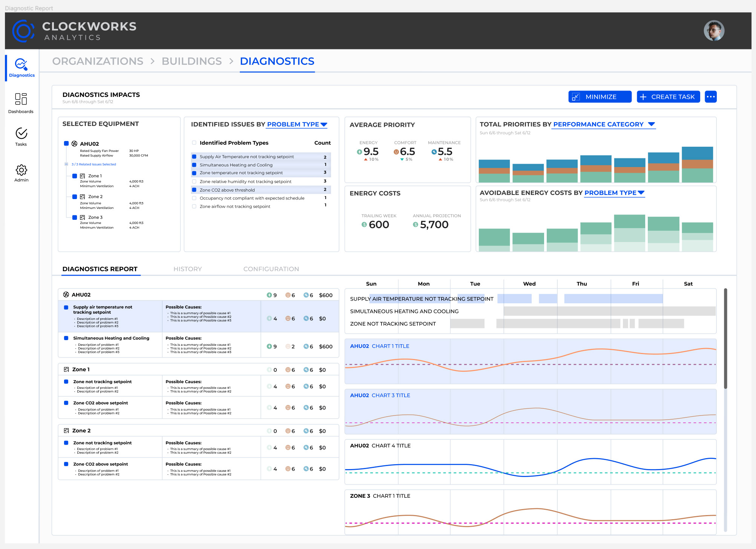Open Problem Type dropdown in Identified Issues
The height and width of the screenshot is (549, 756).
pyautogui.click(x=296, y=124)
